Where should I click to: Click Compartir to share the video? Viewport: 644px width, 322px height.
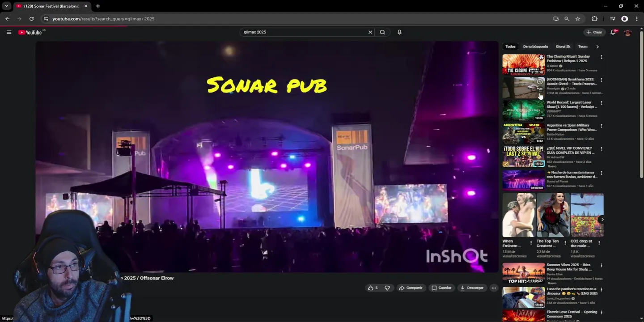[x=411, y=288]
